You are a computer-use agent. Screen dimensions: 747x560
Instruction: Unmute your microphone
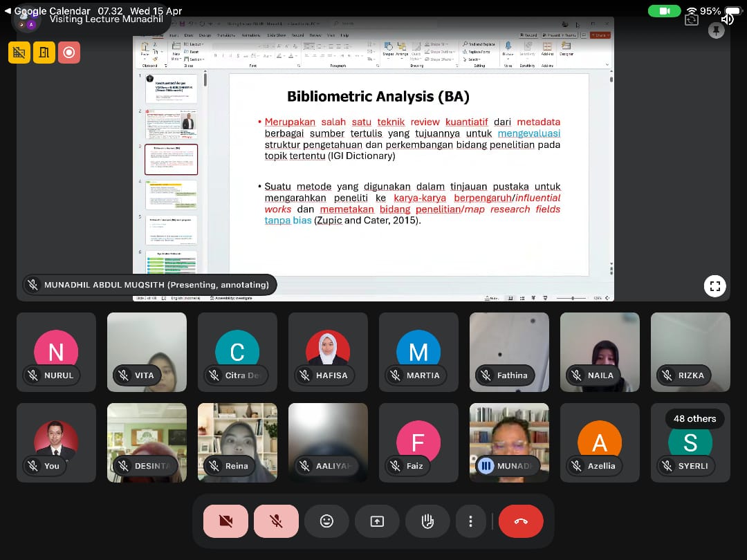pyautogui.click(x=276, y=521)
